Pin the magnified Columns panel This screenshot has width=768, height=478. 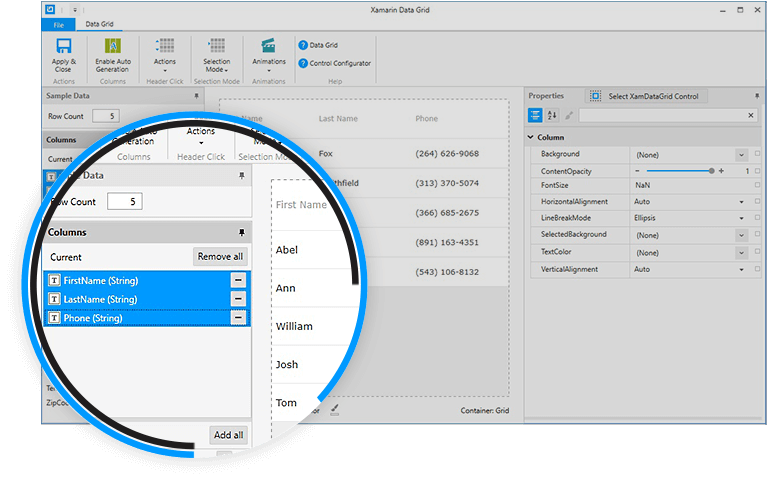tap(240, 232)
